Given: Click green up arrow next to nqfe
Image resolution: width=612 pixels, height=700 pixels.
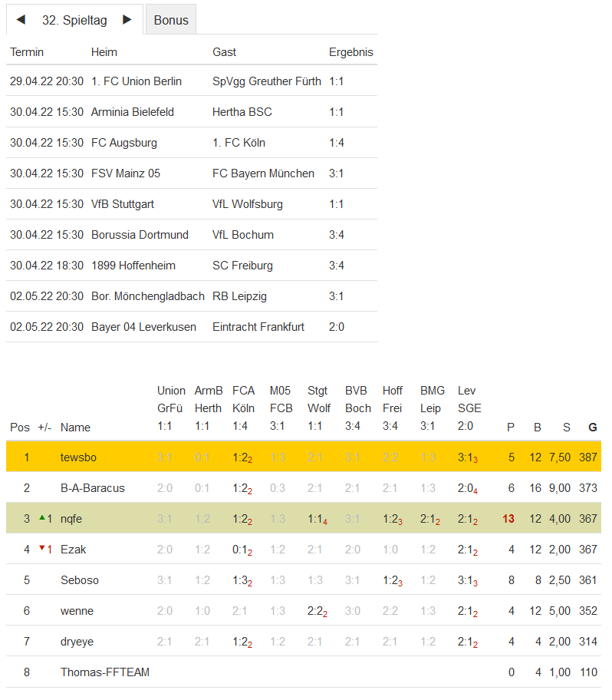Looking at the screenshot, I should tap(42, 518).
